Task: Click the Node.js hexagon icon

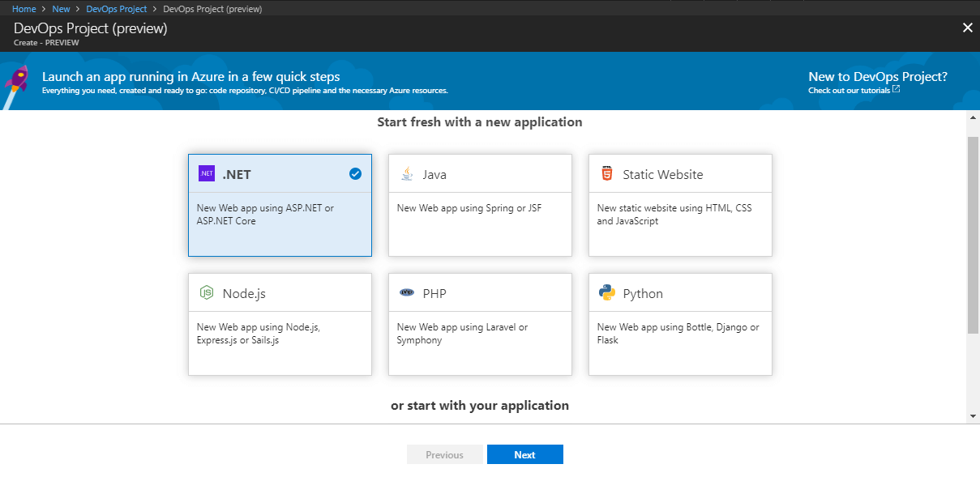Action: tap(207, 293)
